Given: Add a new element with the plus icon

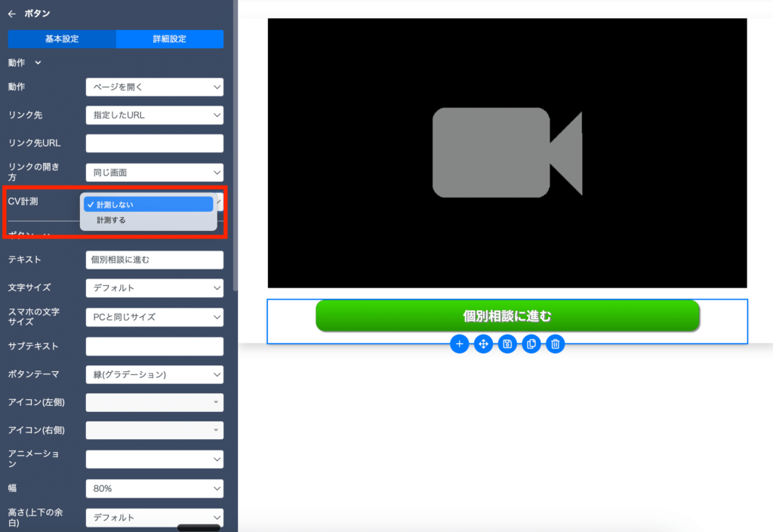Looking at the screenshot, I should [459, 344].
